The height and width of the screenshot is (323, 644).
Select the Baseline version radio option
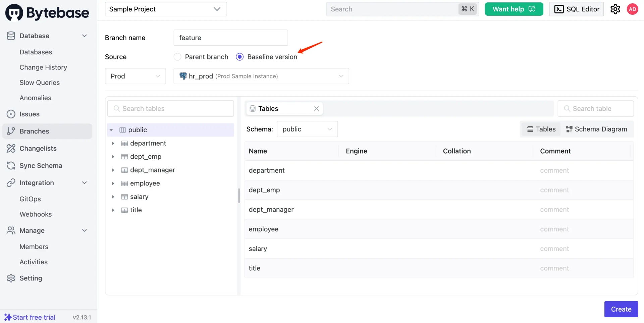(239, 57)
